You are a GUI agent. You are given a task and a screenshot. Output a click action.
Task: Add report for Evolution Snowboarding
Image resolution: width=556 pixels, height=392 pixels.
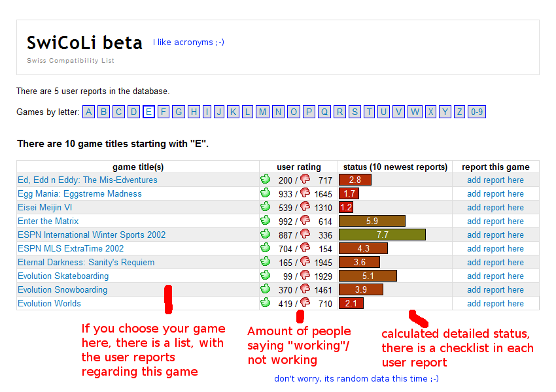[x=495, y=289]
